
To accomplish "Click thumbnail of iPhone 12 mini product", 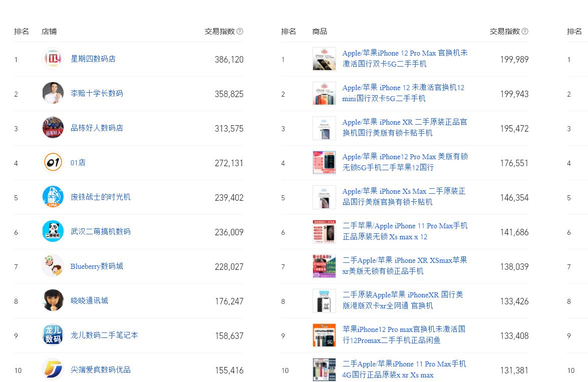I will 325,93.
